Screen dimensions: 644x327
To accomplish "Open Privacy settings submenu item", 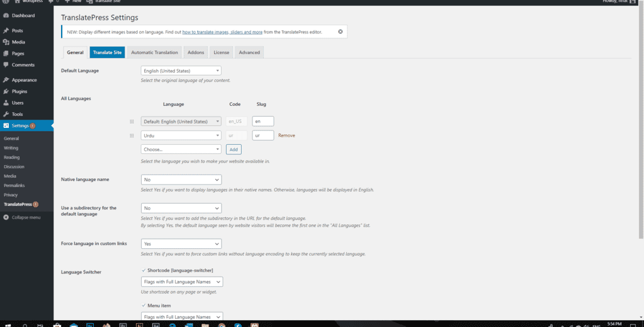I will [11, 195].
